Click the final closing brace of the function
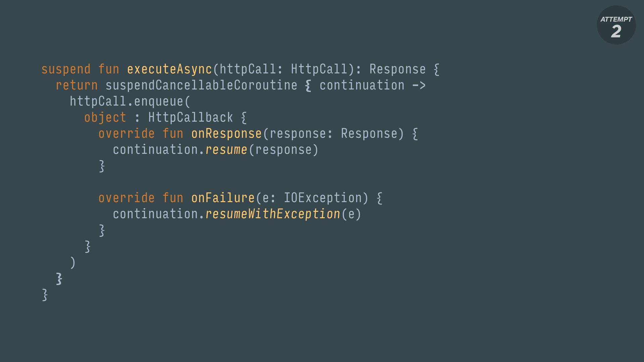This screenshot has width=644, height=362. (45, 295)
